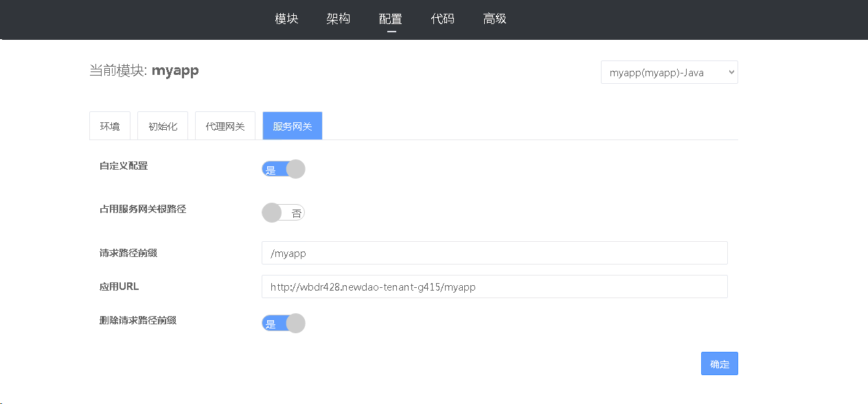This screenshot has height=404, width=868.
Task: Focus the 应用URL text field
Action: [494, 287]
